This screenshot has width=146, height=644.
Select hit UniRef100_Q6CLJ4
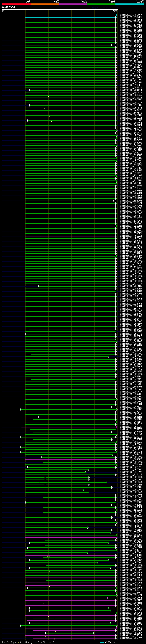(x=131, y=452)
